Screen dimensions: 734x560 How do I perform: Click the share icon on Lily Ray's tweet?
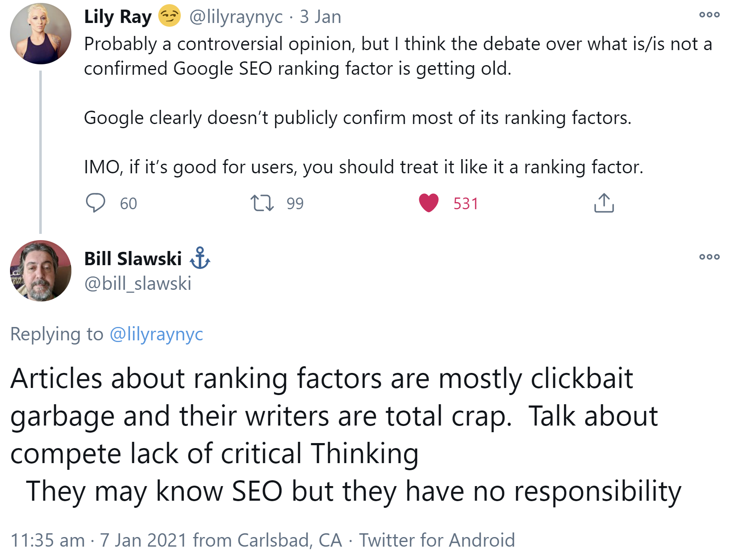coord(605,203)
